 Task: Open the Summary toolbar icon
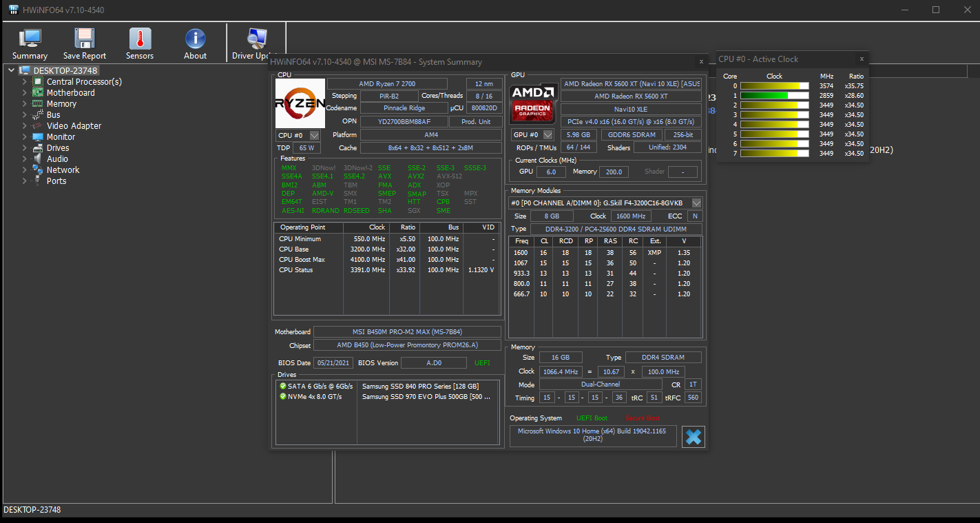[30, 39]
